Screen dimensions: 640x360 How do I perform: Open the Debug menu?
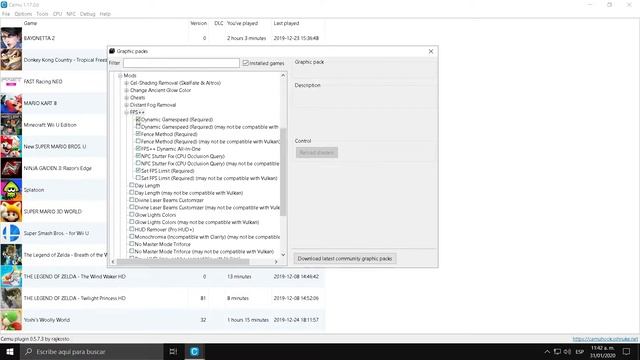pos(87,14)
